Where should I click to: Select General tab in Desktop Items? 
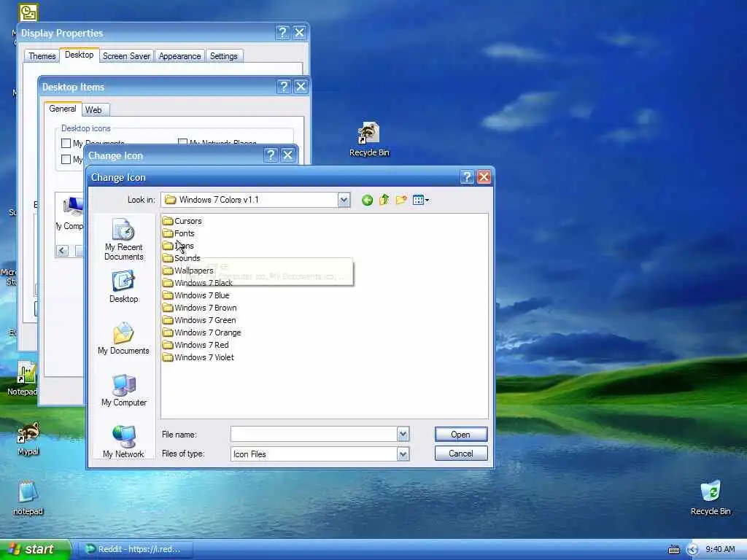pyautogui.click(x=63, y=109)
